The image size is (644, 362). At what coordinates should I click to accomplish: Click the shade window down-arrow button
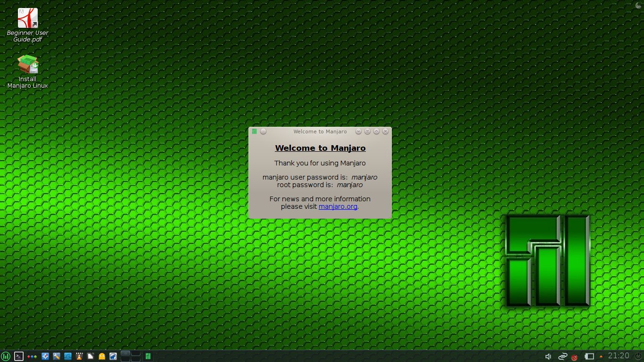click(358, 132)
